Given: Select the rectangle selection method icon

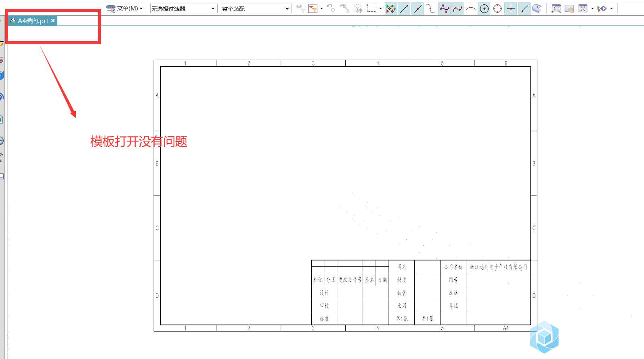Looking at the screenshot, I should tap(371, 8).
